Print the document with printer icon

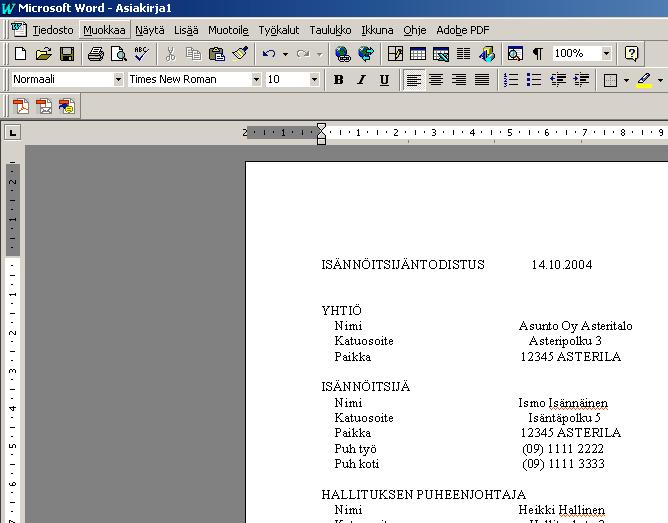tap(96, 54)
